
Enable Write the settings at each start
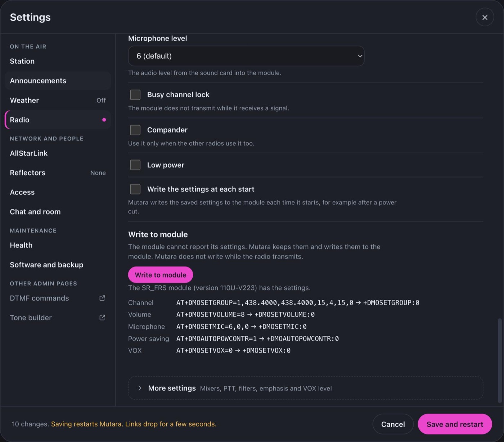[135, 189]
